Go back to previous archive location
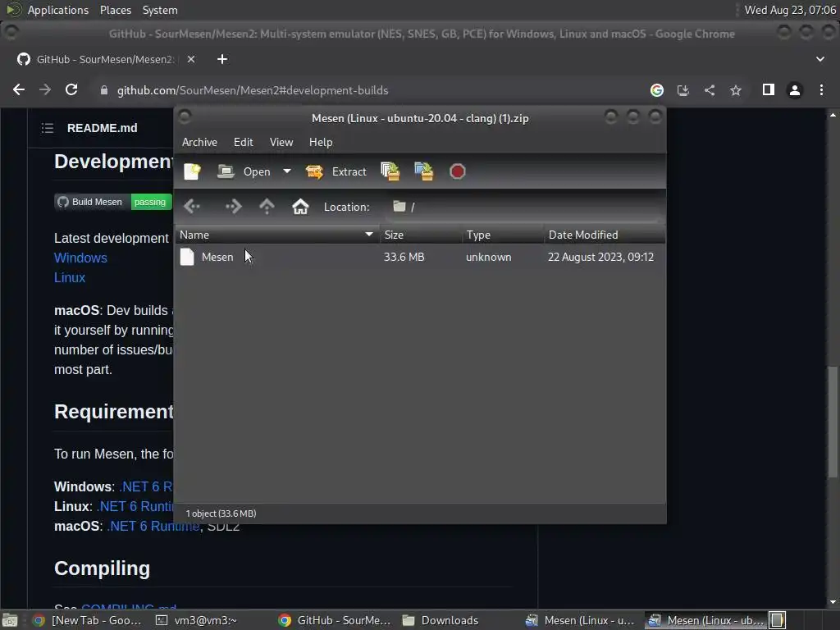The height and width of the screenshot is (630, 840). tap(192, 206)
